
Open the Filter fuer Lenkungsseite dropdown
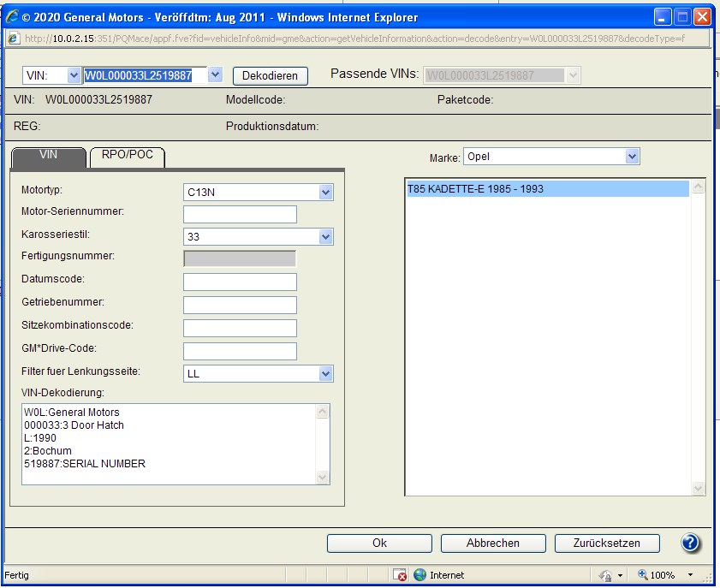pyautogui.click(x=325, y=373)
